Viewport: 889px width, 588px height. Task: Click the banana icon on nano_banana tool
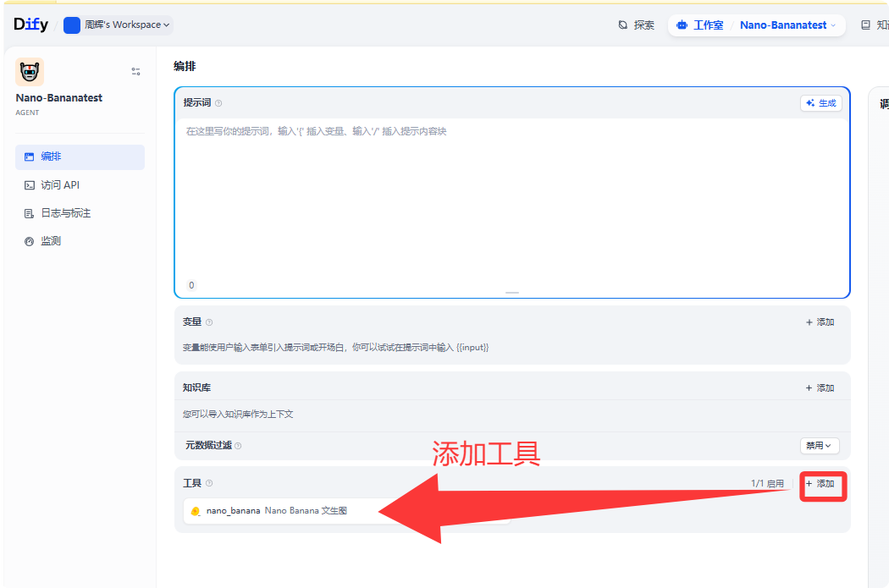(196, 510)
